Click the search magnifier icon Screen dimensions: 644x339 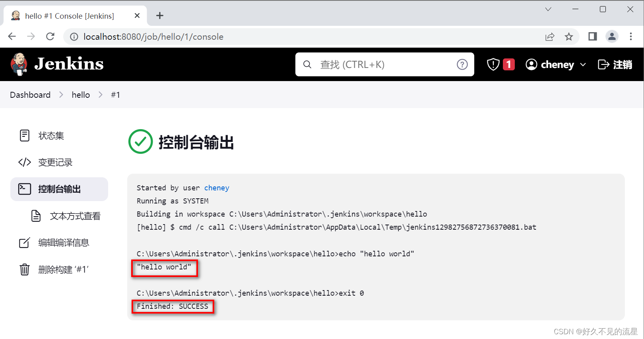307,64
